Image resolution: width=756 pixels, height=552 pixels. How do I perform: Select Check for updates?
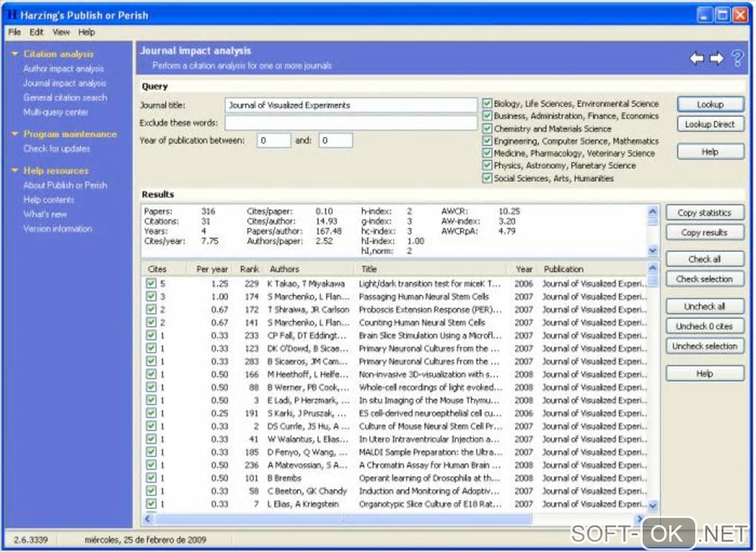[56, 149]
